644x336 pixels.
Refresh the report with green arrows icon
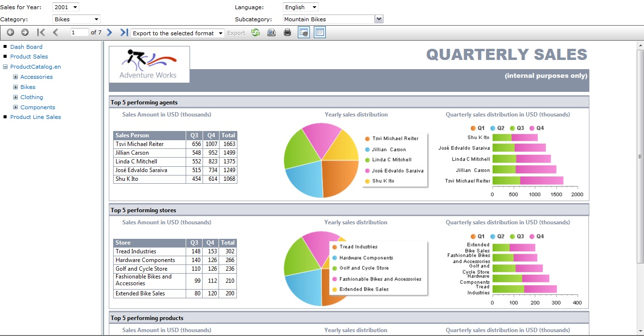point(255,32)
